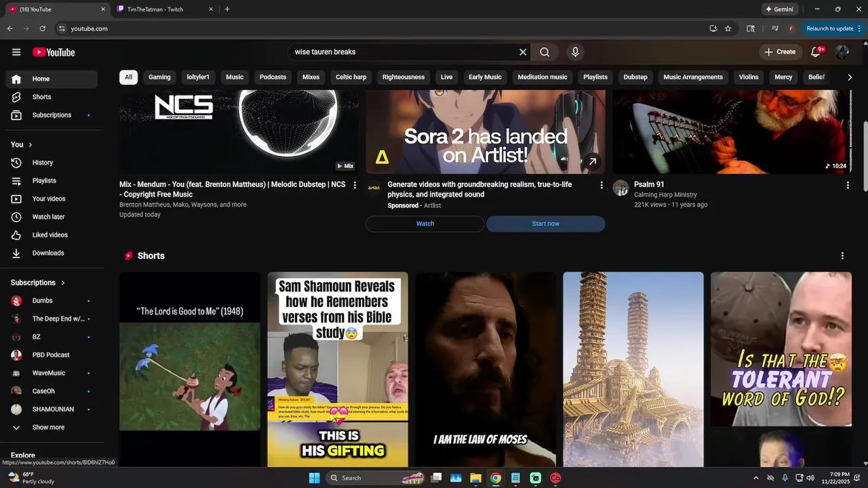Image resolution: width=868 pixels, height=488 pixels.
Task: Expand Show more subscriptions
Action: [52, 428]
